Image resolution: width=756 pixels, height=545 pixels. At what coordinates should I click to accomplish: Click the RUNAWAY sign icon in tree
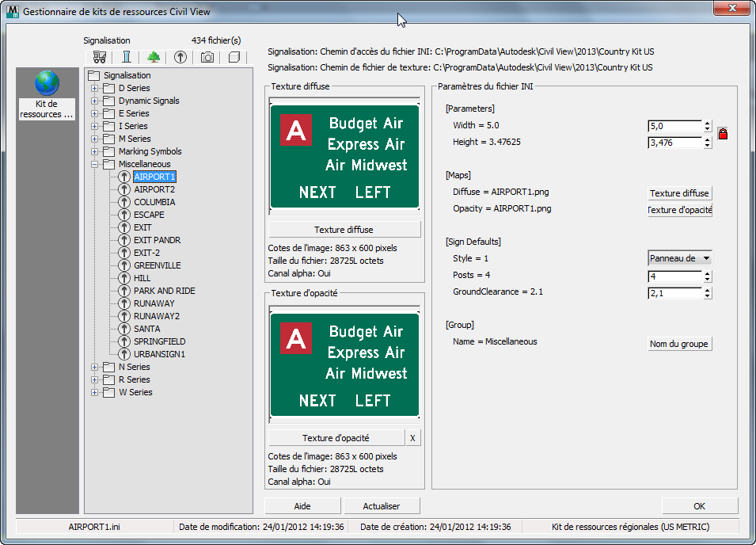(x=124, y=303)
